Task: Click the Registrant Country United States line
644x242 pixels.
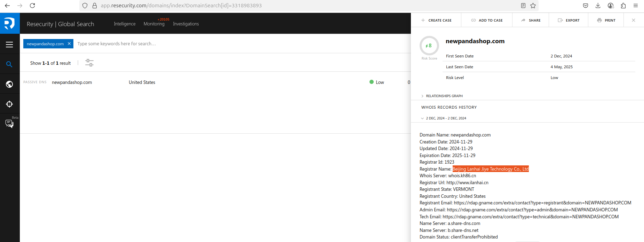Action: (x=453, y=196)
